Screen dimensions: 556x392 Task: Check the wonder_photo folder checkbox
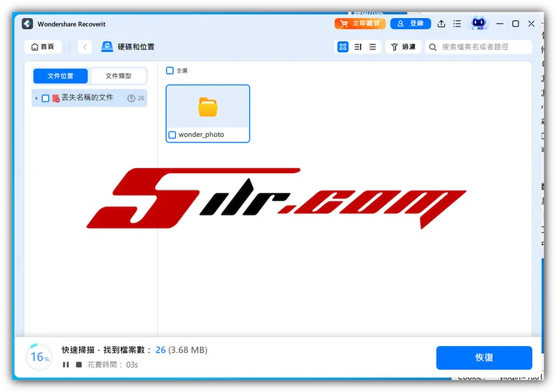(x=172, y=135)
